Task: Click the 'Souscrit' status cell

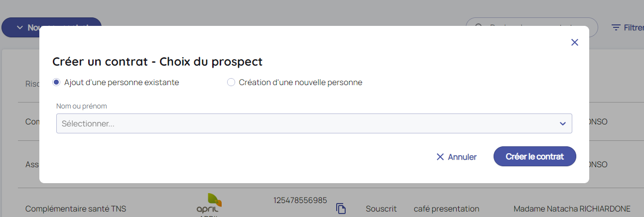Action: pyautogui.click(x=381, y=209)
